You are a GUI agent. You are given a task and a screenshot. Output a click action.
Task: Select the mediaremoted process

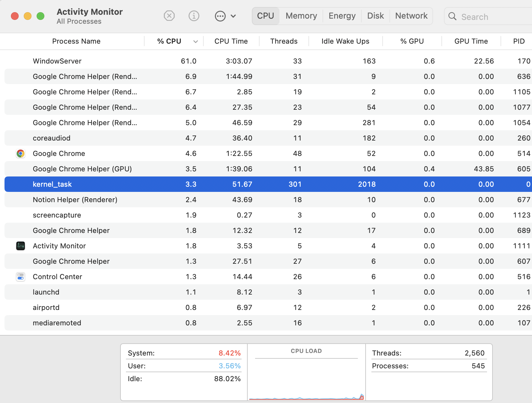pos(268,323)
